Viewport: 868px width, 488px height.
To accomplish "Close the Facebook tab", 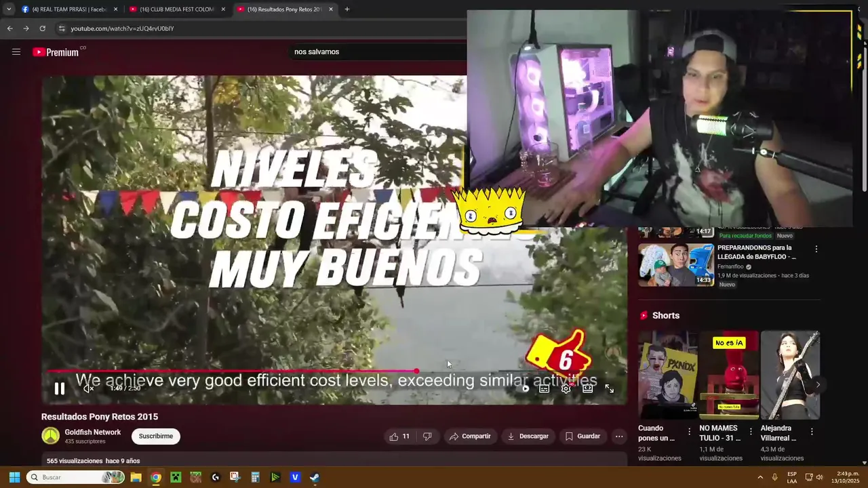I will [115, 9].
